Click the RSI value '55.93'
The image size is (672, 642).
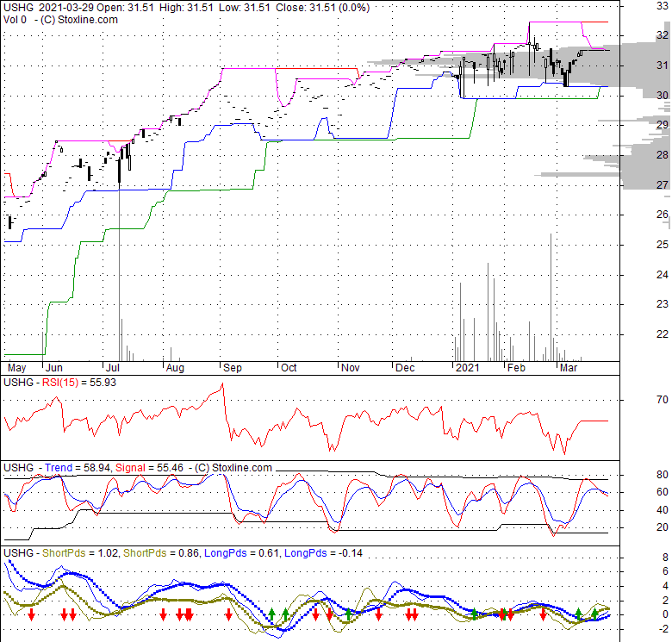pos(103,383)
